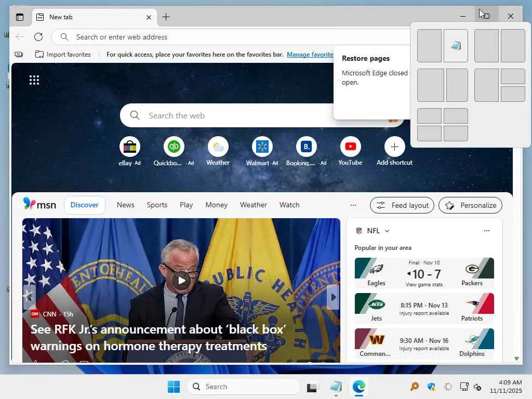Screen dimensions: 532x399
Task: Click the address bar search field
Action: pos(231,37)
